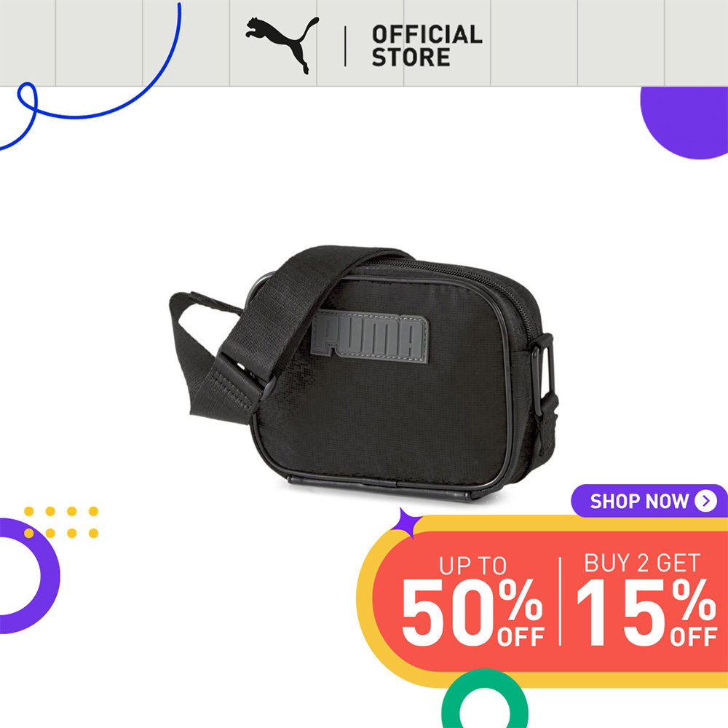
Task: Click the yellow dotted pattern decoration
Action: [61, 522]
